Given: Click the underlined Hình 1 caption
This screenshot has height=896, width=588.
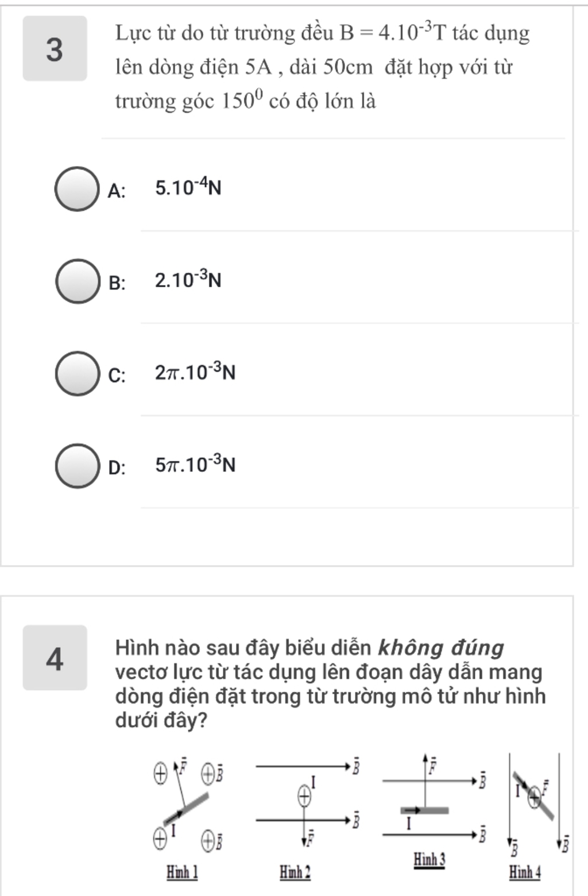Looking at the screenshot, I should (182, 873).
